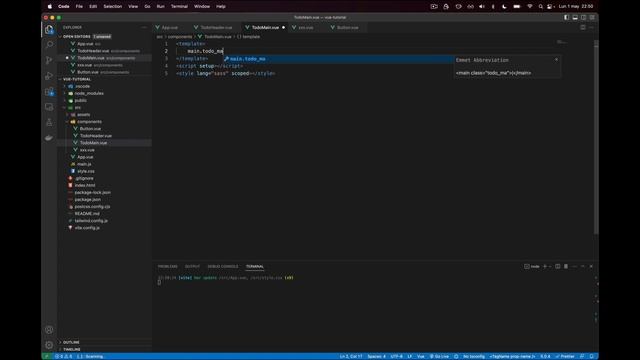640x360 pixels.
Task: Open tailwind.config.js in file tree
Action: (91, 221)
